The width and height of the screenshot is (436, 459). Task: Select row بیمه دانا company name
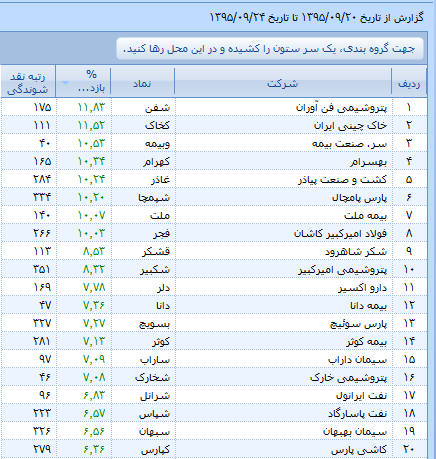click(x=368, y=306)
